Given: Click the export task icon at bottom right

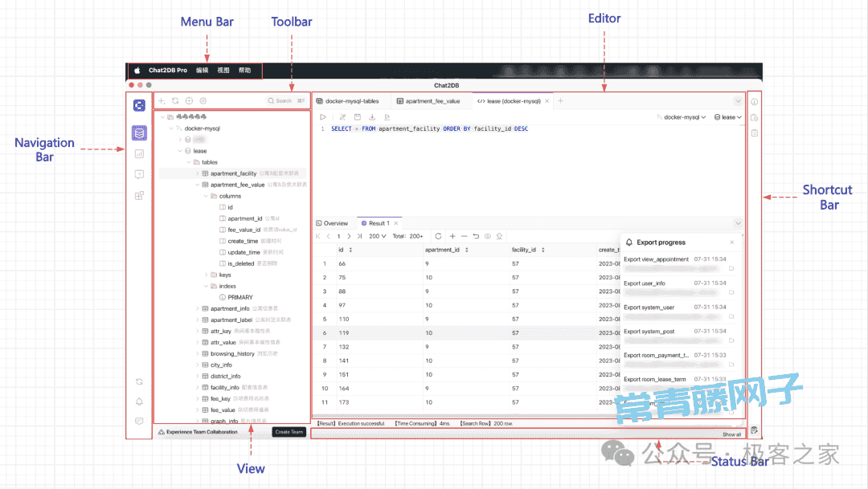Looking at the screenshot, I should coord(754,430).
